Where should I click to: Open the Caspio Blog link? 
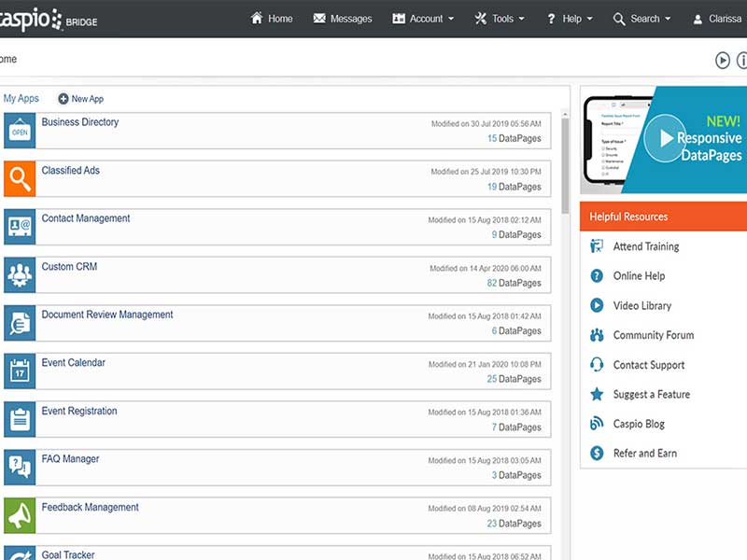click(x=639, y=424)
